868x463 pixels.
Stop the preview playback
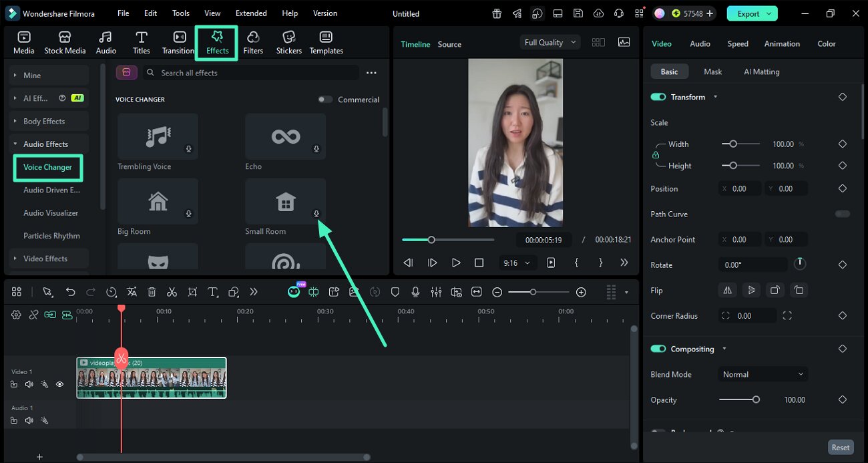click(479, 263)
